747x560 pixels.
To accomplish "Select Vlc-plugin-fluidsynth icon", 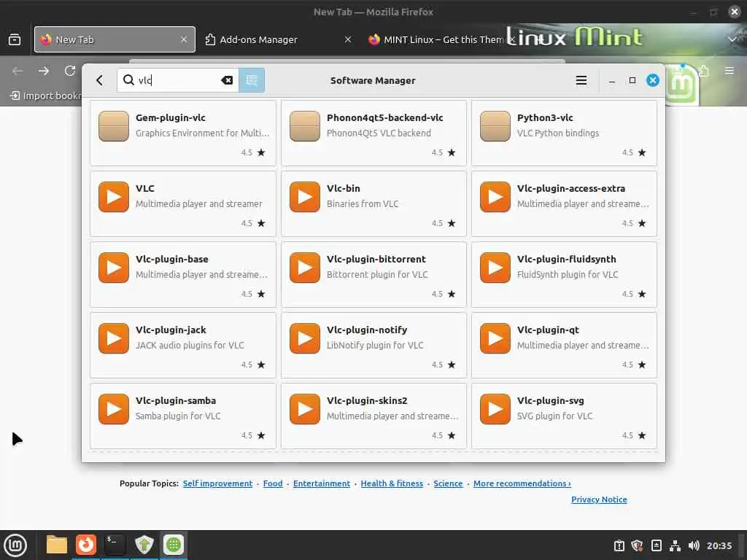I will 495,268.
